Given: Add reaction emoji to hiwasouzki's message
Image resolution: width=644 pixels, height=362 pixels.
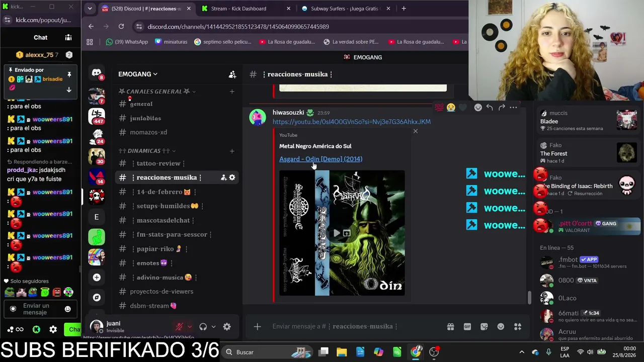Looking at the screenshot, I should (478, 107).
